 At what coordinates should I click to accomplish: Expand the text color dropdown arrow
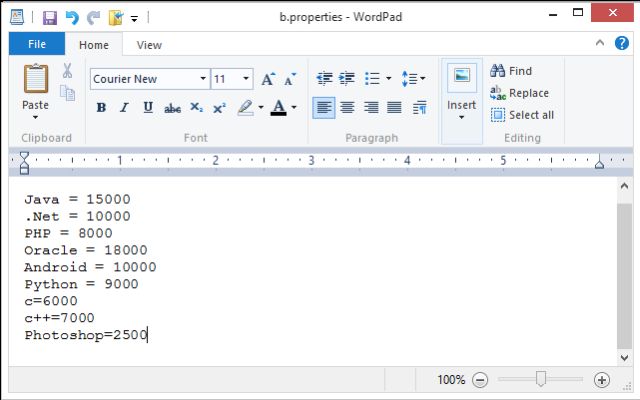pos(294,108)
